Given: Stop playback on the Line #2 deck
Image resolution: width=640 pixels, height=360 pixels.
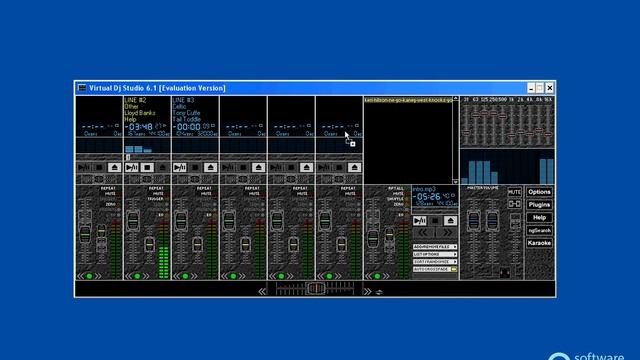Looking at the screenshot, I should [x=147, y=167].
